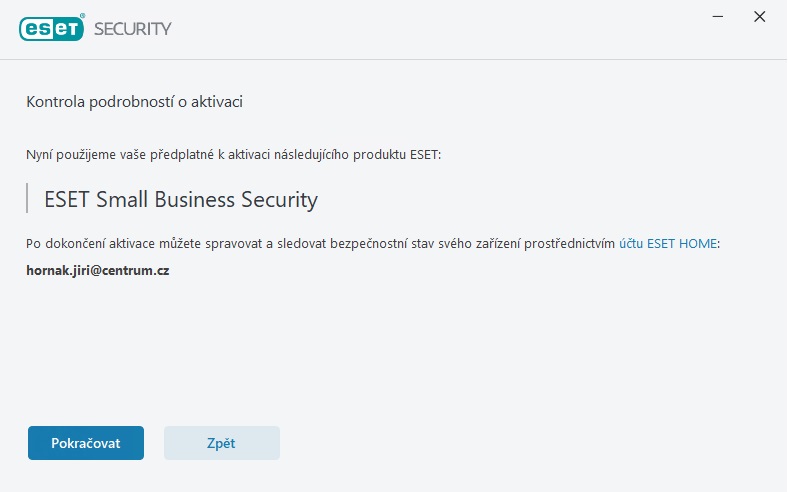788x492 pixels.
Task: Click the sentence starting Nyní použijeme vaše předplatné
Action: [233, 154]
